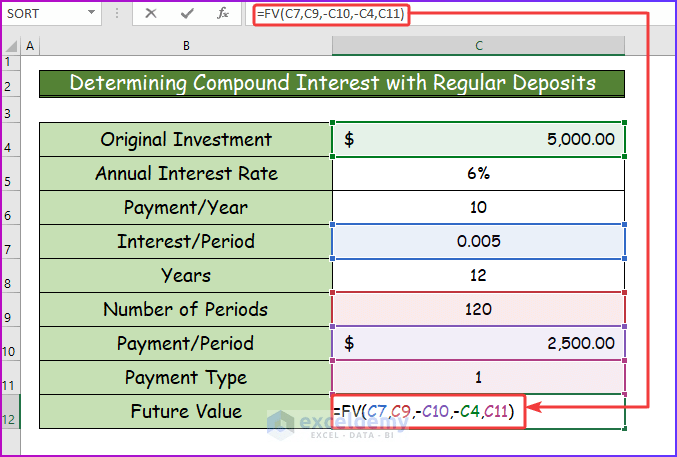
Task: Expand the Name Box dropdown arrow
Action: [x=92, y=13]
